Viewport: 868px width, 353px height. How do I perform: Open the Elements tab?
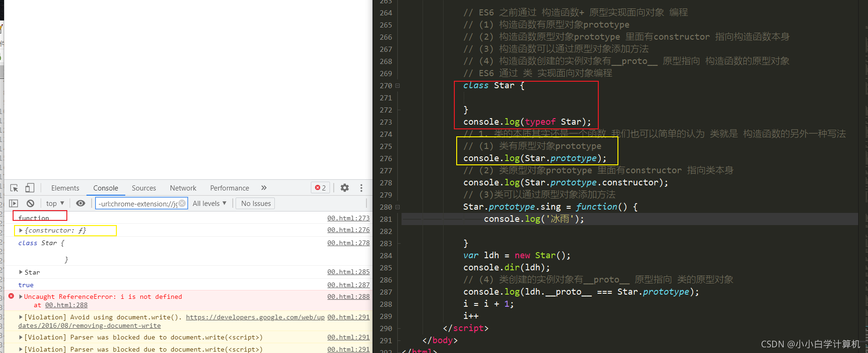click(65, 188)
